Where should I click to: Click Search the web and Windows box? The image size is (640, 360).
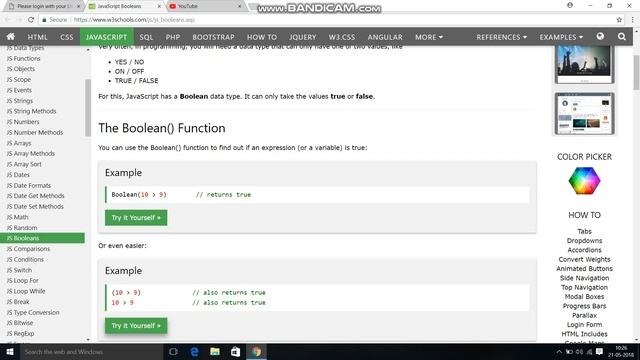click(x=91, y=351)
